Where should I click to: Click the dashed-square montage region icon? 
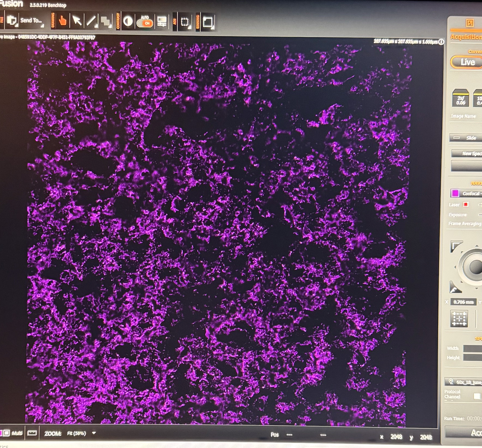point(459,318)
